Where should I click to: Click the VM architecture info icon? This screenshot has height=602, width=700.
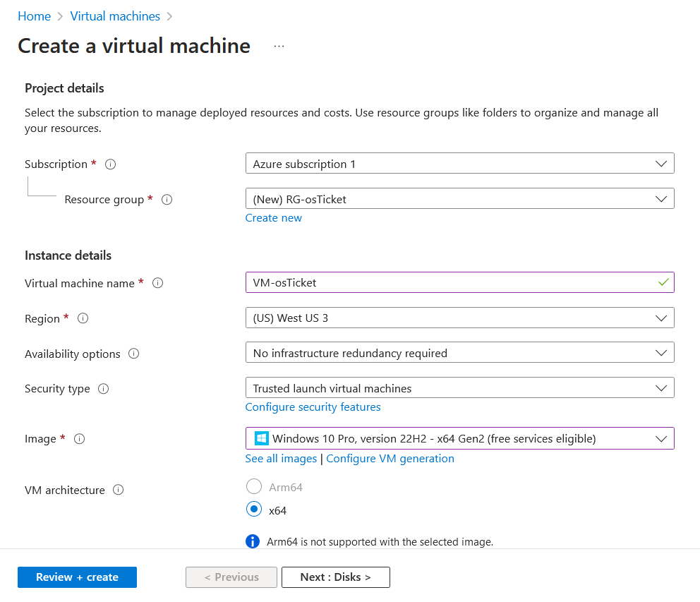tap(119, 490)
